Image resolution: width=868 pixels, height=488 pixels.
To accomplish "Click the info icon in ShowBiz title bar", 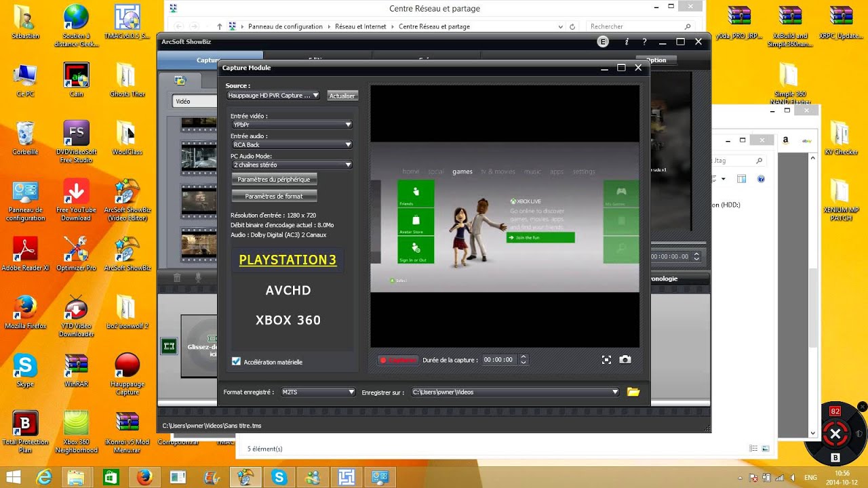I will 627,42.
